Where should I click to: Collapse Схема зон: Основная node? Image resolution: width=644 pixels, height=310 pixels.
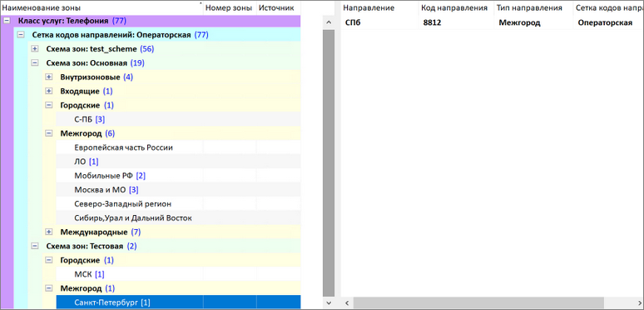point(35,62)
